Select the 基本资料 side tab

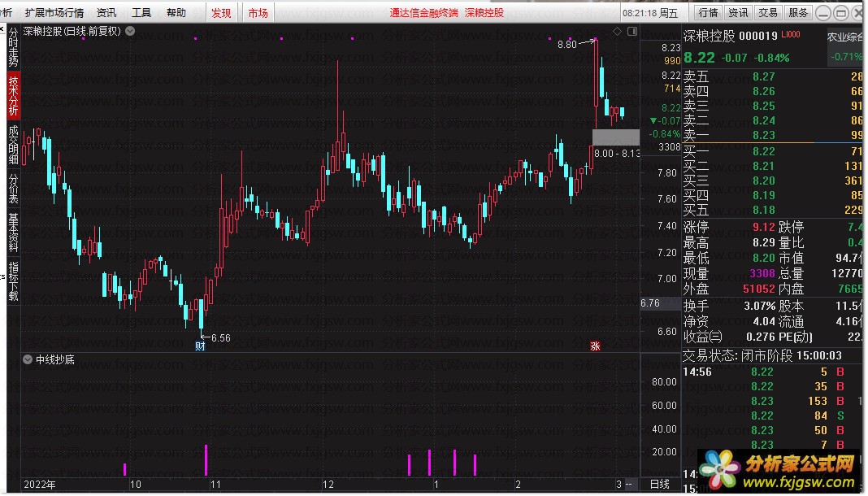[x=13, y=233]
